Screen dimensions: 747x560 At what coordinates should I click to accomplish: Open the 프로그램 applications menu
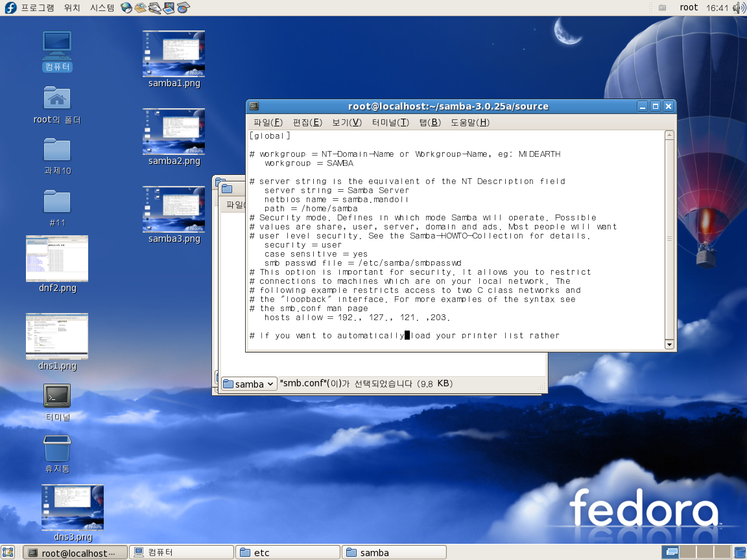(x=38, y=8)
